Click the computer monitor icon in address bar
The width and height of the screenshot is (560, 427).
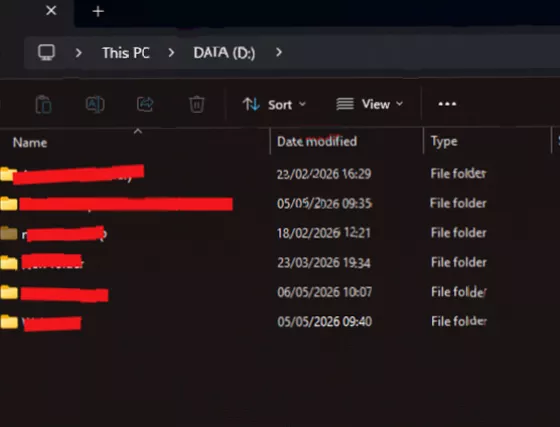(46, 53)
